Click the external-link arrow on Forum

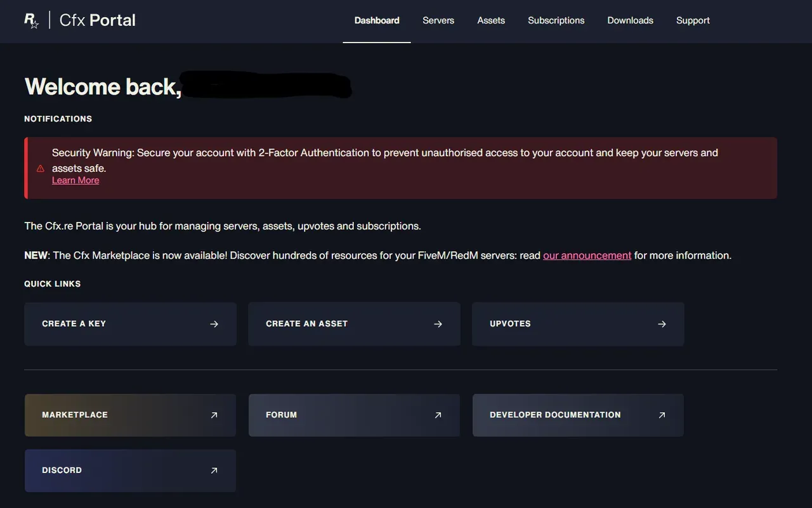438,415
